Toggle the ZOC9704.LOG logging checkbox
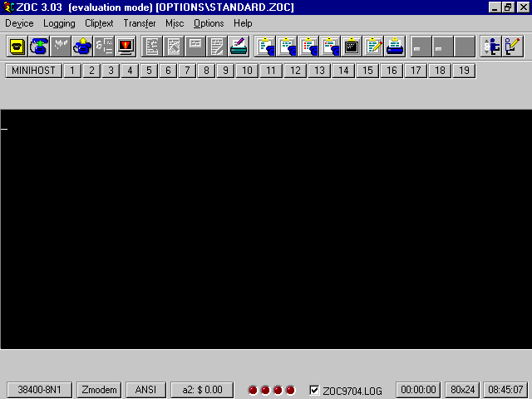This screenshot has height=399, width=532. coord(314,390)
